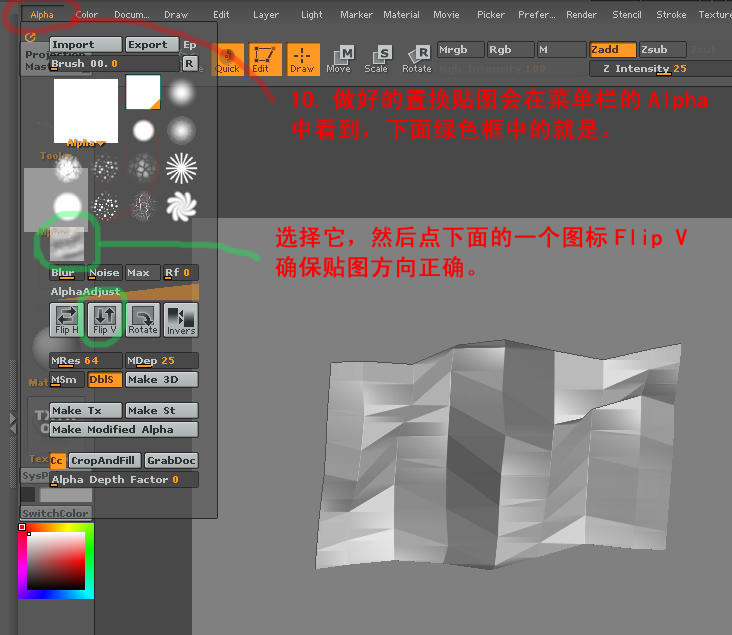
Task: Click the Flip H icon
Action: point(67,319)
